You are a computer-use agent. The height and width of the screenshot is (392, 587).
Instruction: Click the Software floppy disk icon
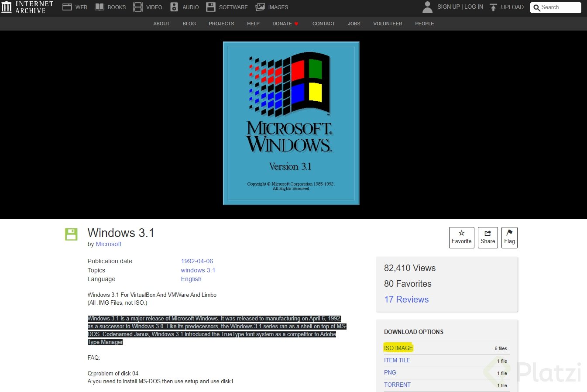tap(211, 7)
